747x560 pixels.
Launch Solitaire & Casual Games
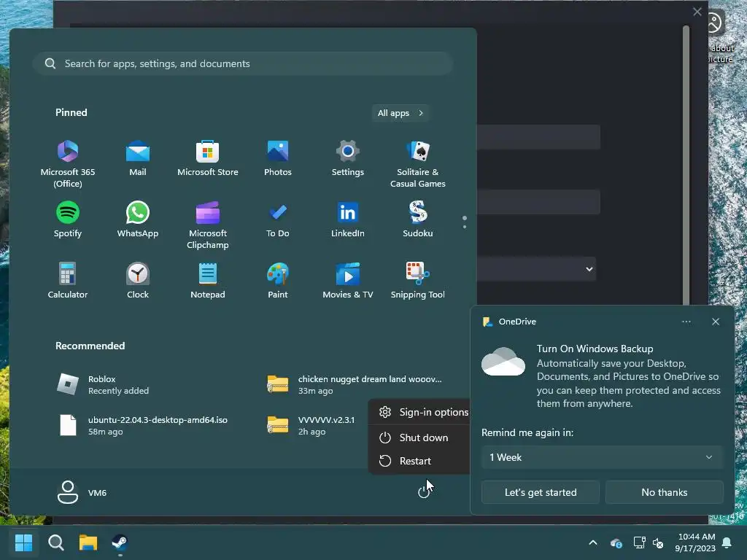coord(418,164)
